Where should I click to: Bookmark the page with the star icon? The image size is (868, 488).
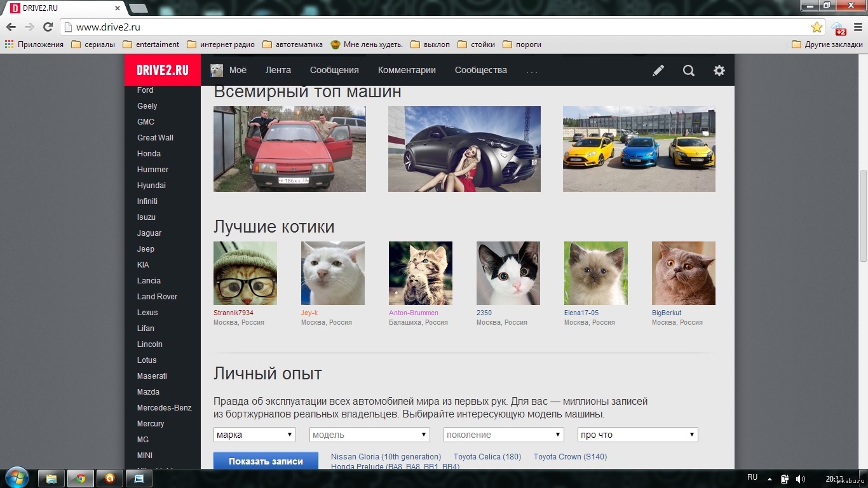(817, 27)
